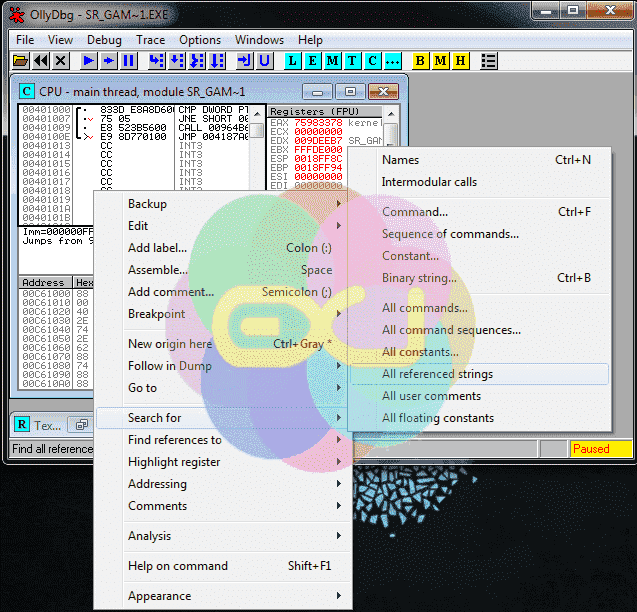637x612 pixels.
Task: Click the registers pane scrollbar up arrow
Action: point(391,114)
